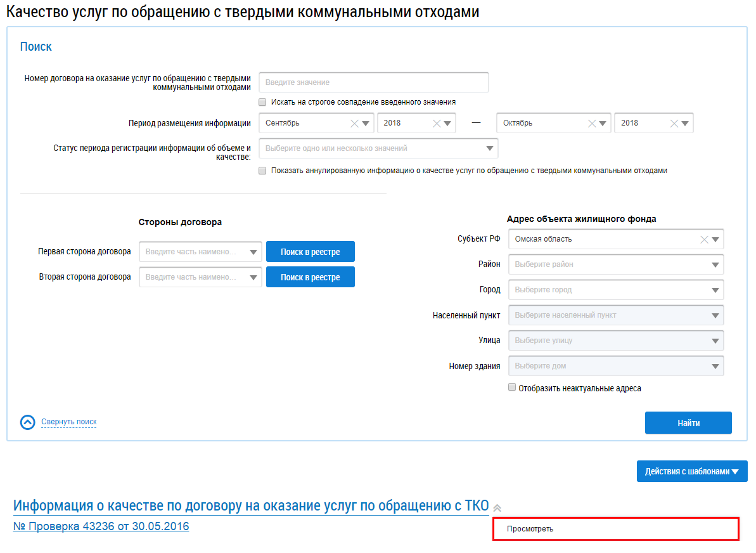Focus the contract number input field
Image resolution: width=756 pixels, height=553 pixels.
click(373, 82)
